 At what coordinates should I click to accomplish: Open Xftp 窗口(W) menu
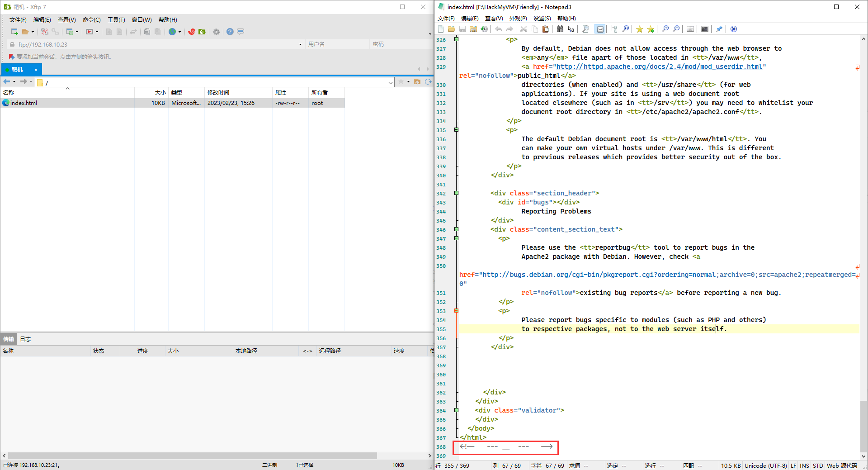142,20
